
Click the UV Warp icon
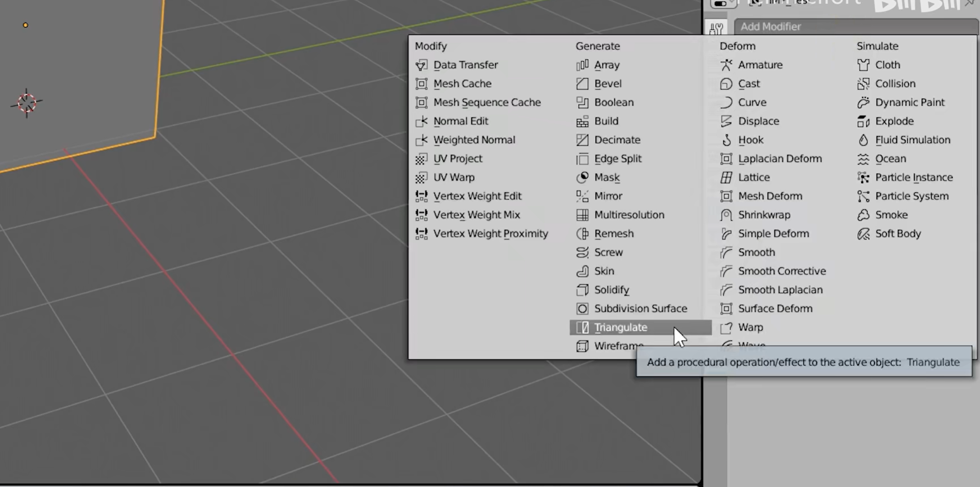(421, 177)
